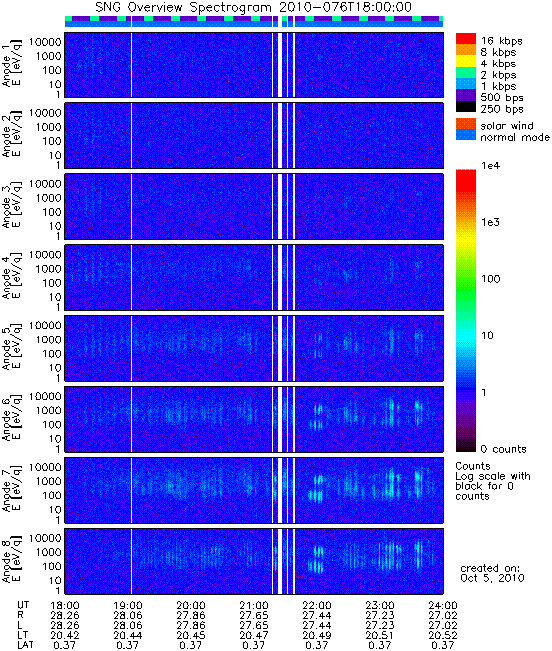Click the orange 8 kbps legend swatch
552x651 pixels.
coord(466,50)
